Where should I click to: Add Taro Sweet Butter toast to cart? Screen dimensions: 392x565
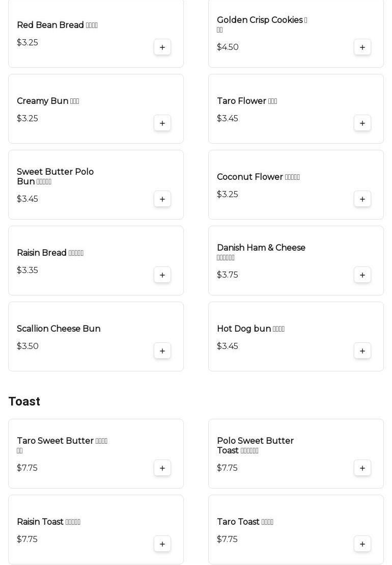click(162, 468)
